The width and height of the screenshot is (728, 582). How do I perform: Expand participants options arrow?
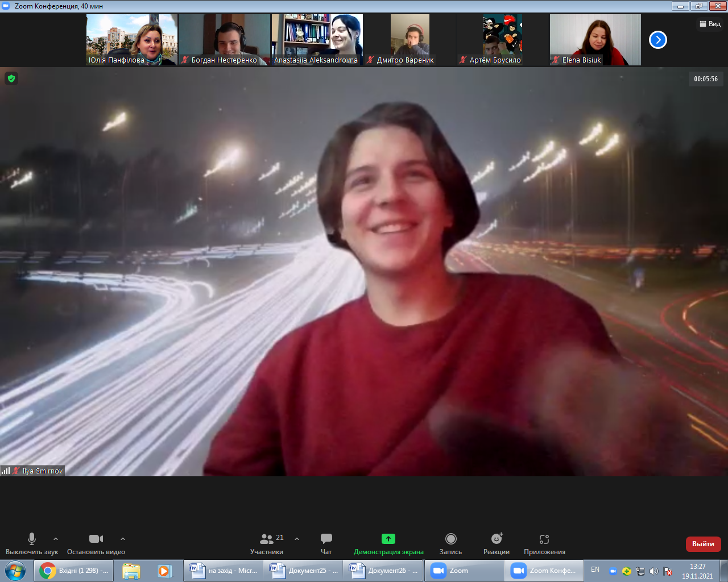pos(296,539)
